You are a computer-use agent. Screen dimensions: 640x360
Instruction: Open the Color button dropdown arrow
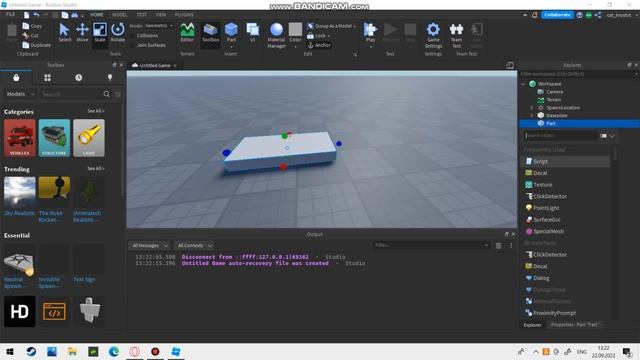tap(295, 47)
